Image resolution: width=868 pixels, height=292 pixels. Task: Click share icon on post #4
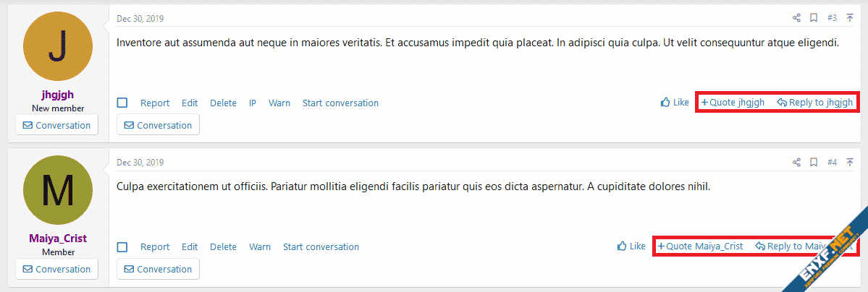[x=796, y=162]
